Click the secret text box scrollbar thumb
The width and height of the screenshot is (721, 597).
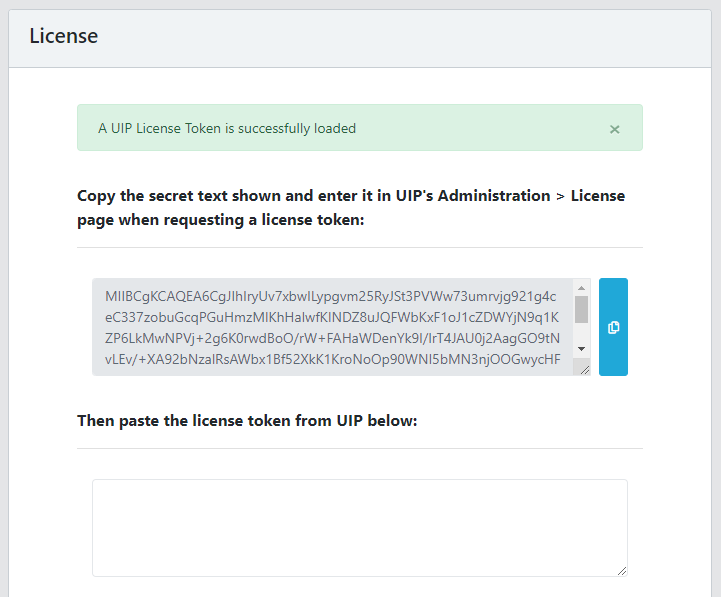point(581,310)
